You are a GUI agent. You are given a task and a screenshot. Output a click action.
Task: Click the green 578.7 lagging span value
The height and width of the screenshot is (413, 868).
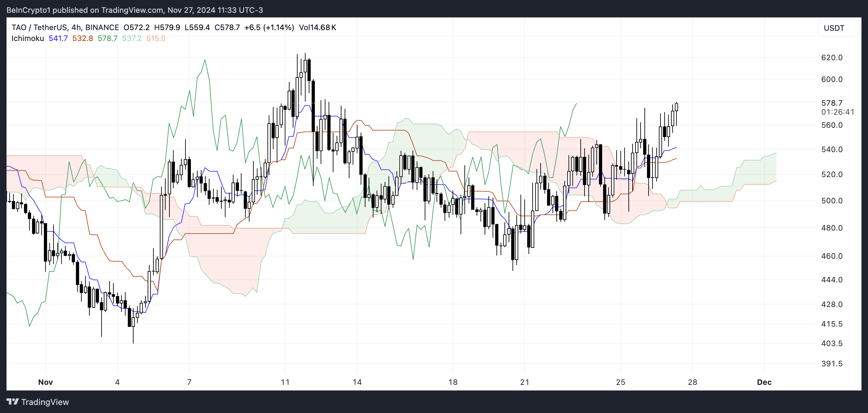[108, 38]
